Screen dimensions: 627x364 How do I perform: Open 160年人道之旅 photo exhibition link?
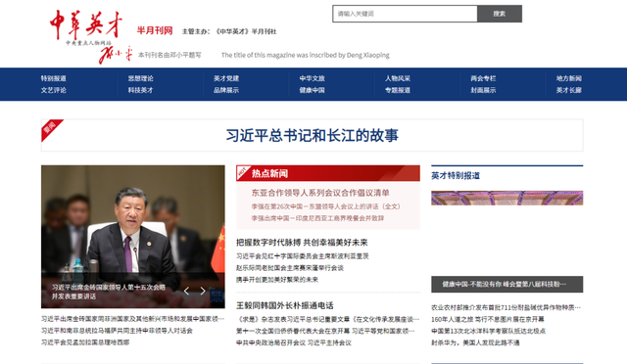488,319
